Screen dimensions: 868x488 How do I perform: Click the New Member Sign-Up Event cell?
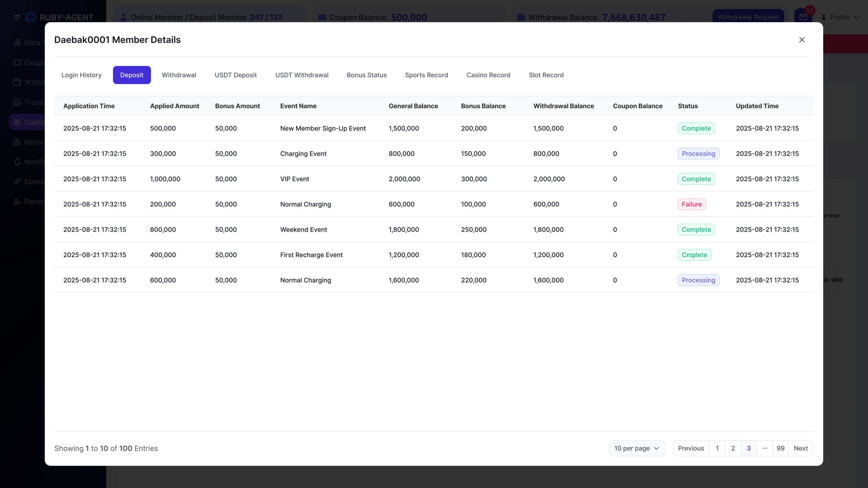tap(323, 128)
